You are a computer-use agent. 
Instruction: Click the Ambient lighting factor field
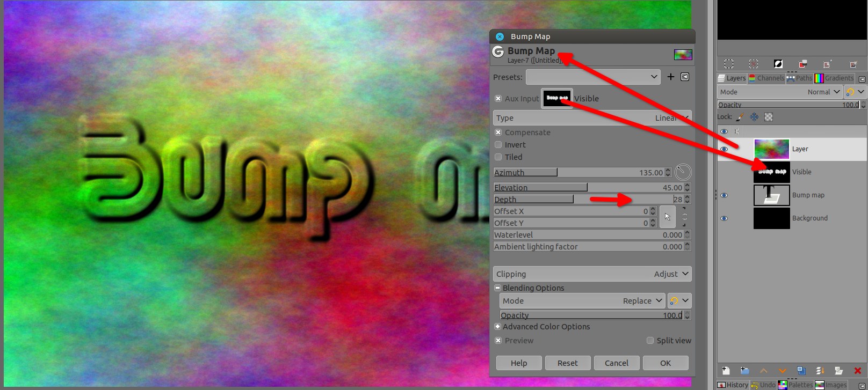[x=592, y=247]
